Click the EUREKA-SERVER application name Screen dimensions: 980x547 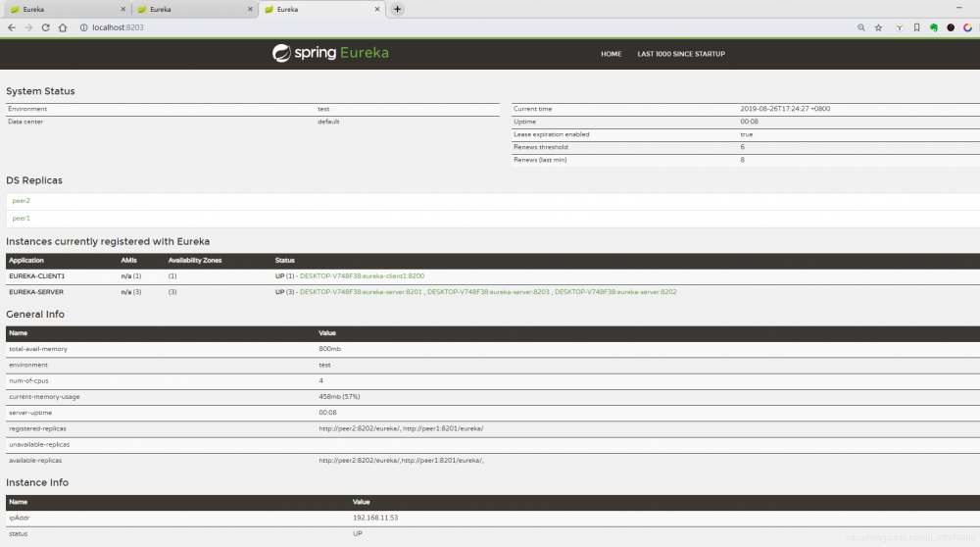point(36,292)
